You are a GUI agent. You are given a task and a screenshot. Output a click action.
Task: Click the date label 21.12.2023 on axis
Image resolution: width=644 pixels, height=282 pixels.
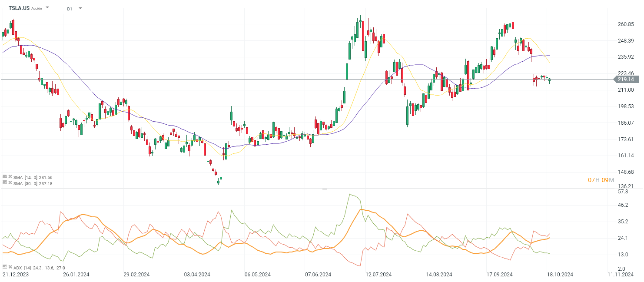point(14,274)
